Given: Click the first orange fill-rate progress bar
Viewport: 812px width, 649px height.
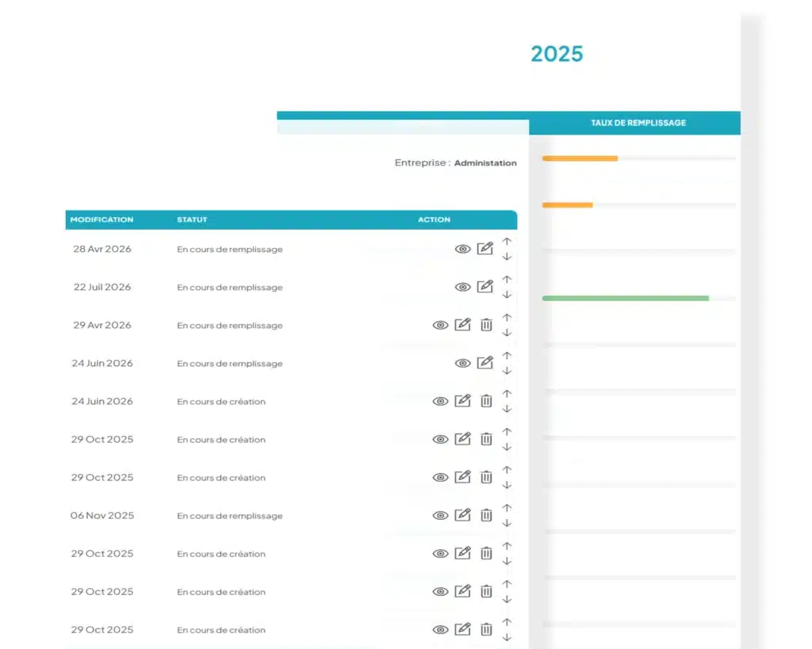Looking at the screenshot, I should (x=580, y=158).
